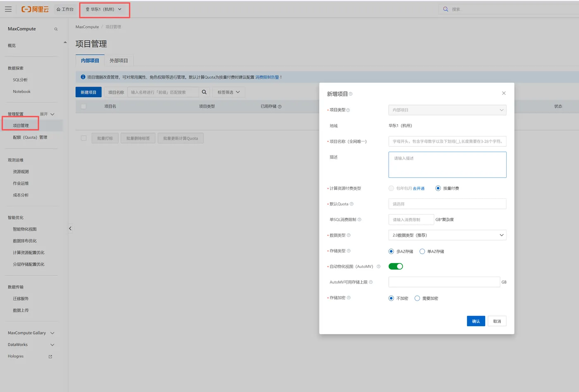Click the 描述 text area

[x=447, y=165]
